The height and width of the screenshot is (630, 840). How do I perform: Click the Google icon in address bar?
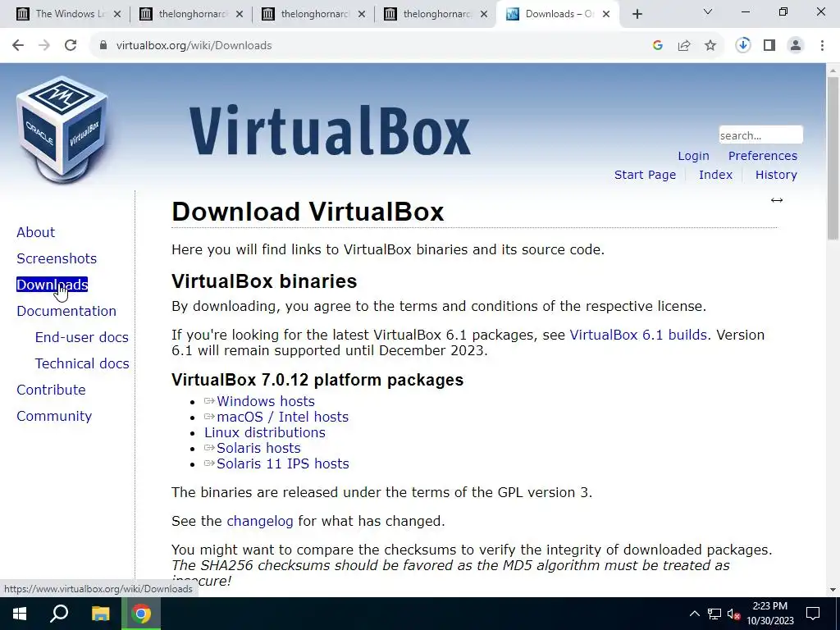pos(658,46)
